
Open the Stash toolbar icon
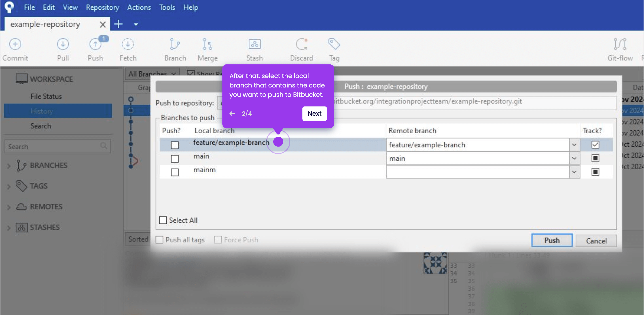254,44
